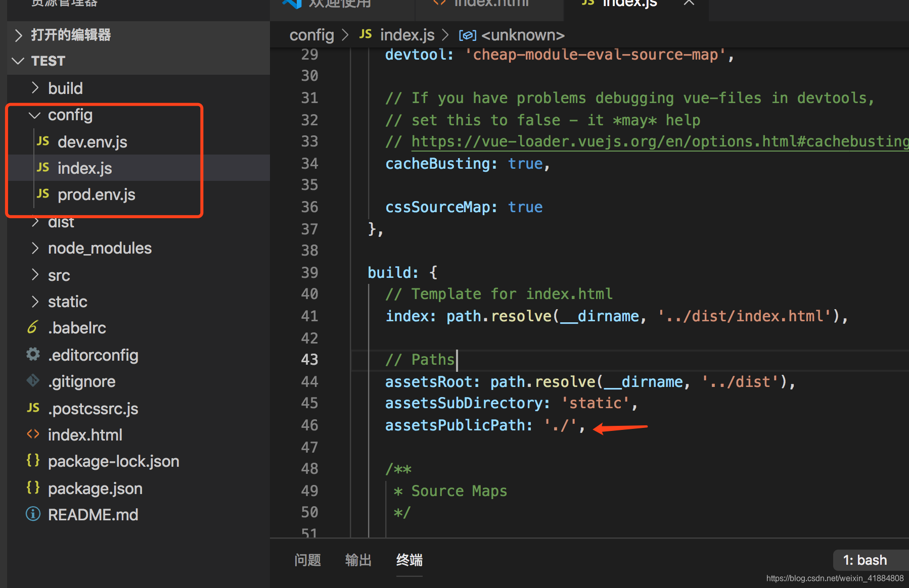Viewport: 909px width, 588px height.
Task: Click '../dist/index.html' string on line 41
Action: click(x=744, y=316)
